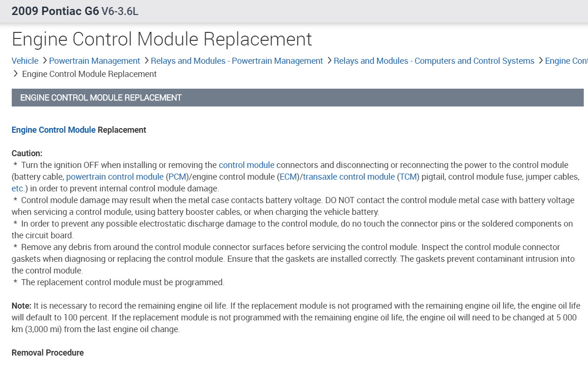The height and width of the screenshot is (372, 588).
Task: Open the bold blue Engine Control Module link
Action: pyautogui.click(x=54, y=130)
